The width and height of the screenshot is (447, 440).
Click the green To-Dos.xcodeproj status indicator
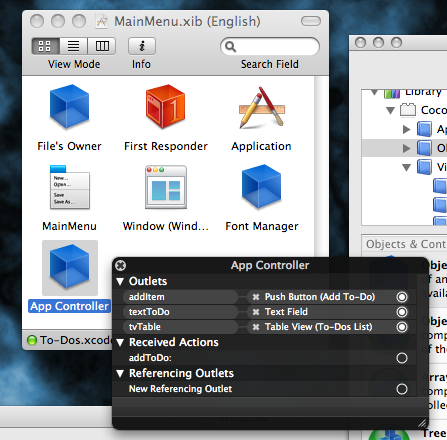pos(32,340)
